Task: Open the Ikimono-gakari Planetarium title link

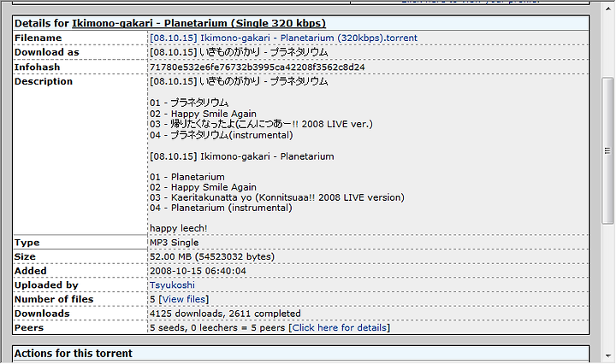Action: (x=198, y=24)
